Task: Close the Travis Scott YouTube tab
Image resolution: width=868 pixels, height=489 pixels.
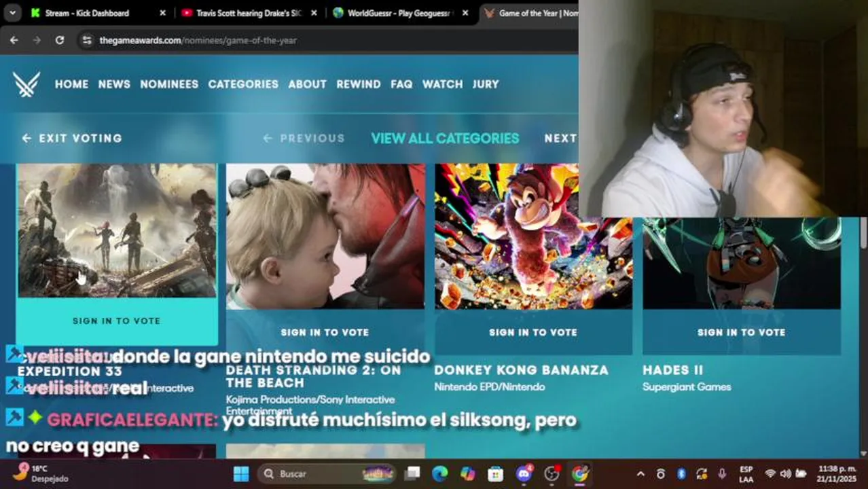Action: pyautogui.click(x=313, y=13)
